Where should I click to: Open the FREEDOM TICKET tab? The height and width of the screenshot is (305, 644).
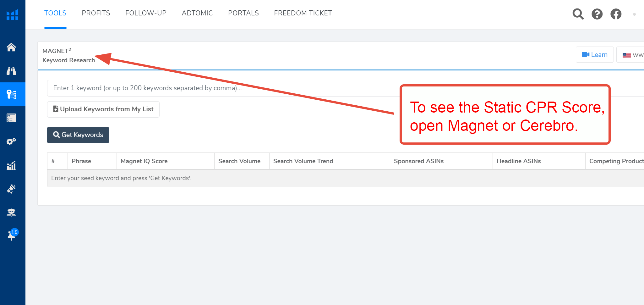[303, 13]
